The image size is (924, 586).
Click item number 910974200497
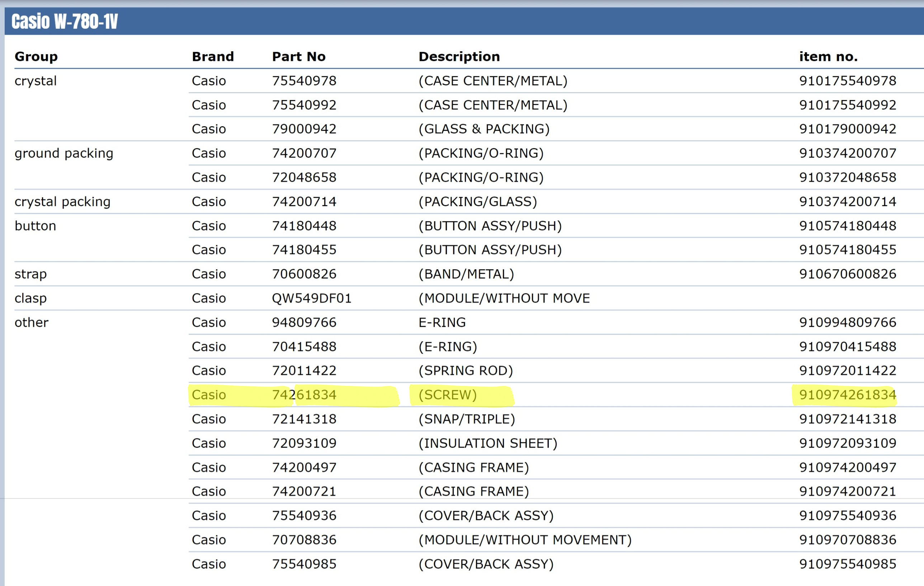pyautogui.click(x=848, y=467)
